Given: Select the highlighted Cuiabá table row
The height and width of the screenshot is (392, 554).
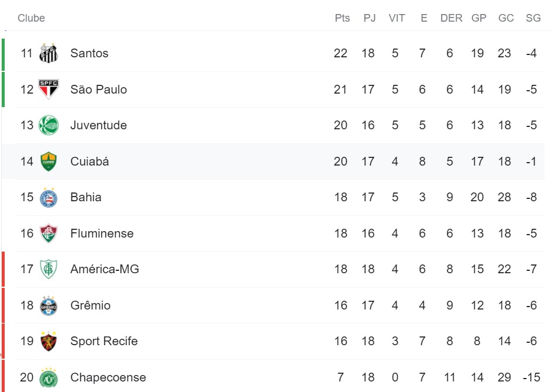Looking at the screenshot, I should (273, 161).
